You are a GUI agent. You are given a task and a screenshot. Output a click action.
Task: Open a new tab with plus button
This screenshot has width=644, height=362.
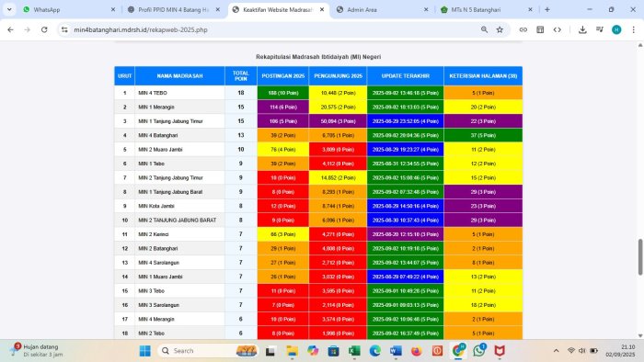tap(547, 9)
